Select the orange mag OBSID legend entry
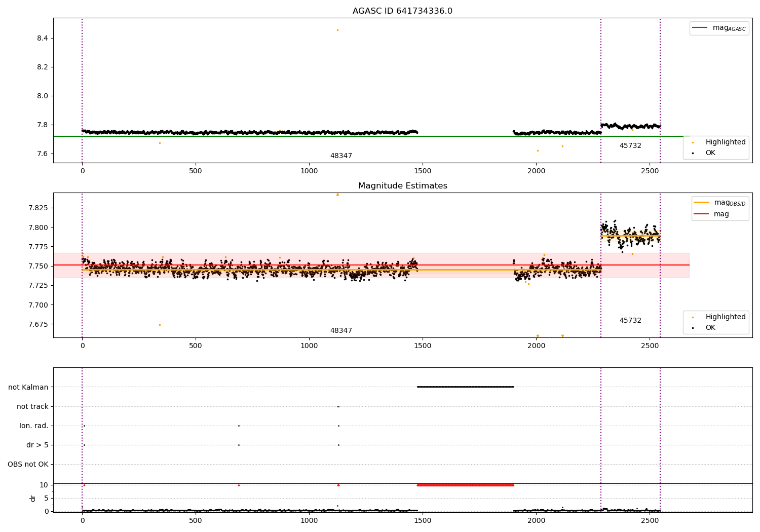 [719, 203]
